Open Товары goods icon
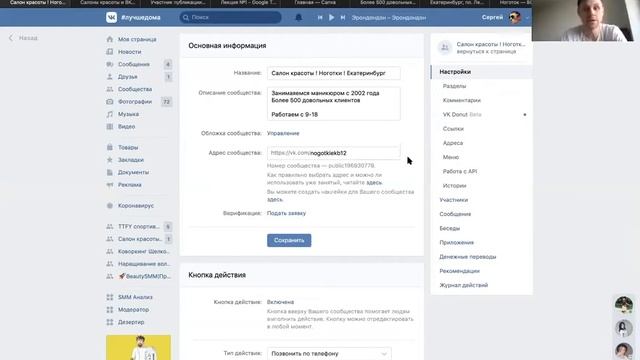This screenshot has width=640, height=360. point(110,147)
